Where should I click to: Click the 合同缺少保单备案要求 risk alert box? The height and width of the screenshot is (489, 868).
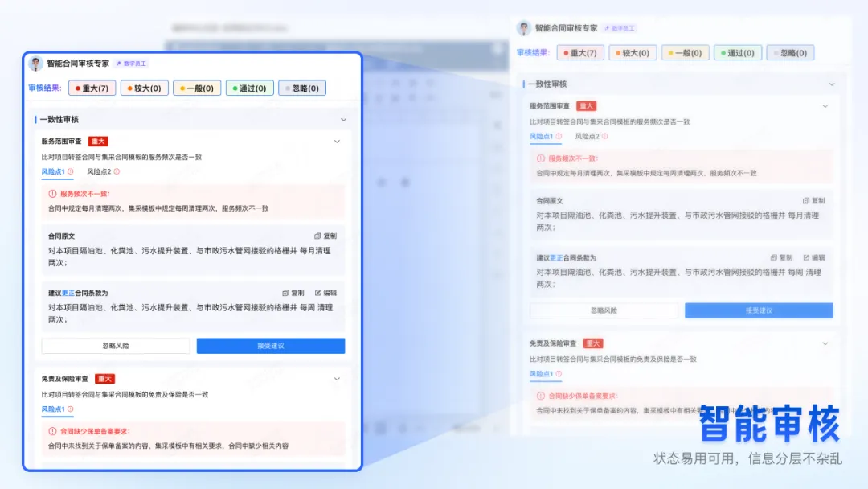tap(193, 434)
